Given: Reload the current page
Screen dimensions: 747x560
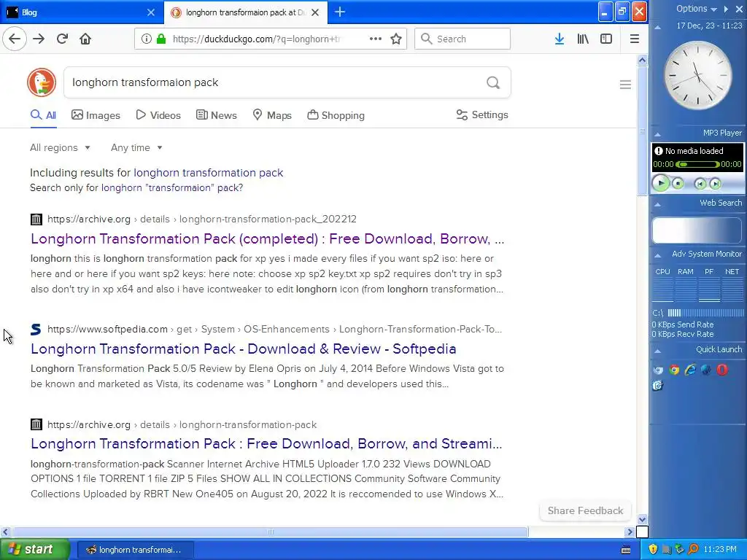Looking at the screenshot, I should 63,39.
